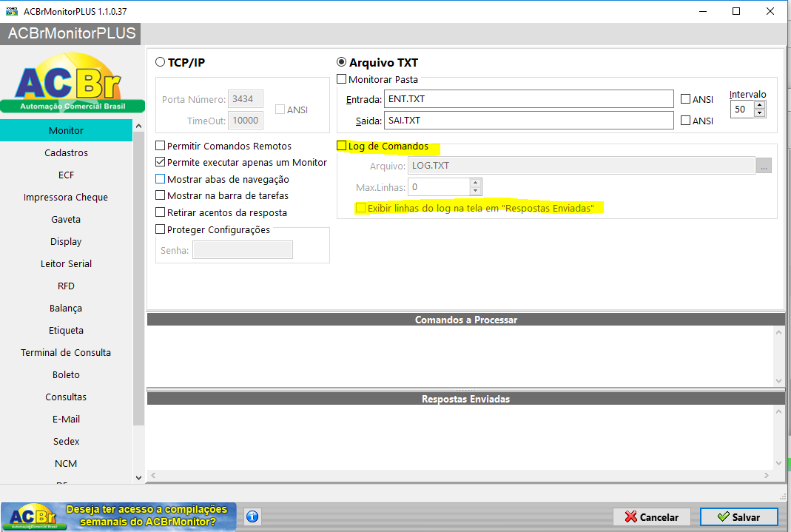
Task: Open the ACBr logo in sidebar
Action: click(x=72, y=82)
